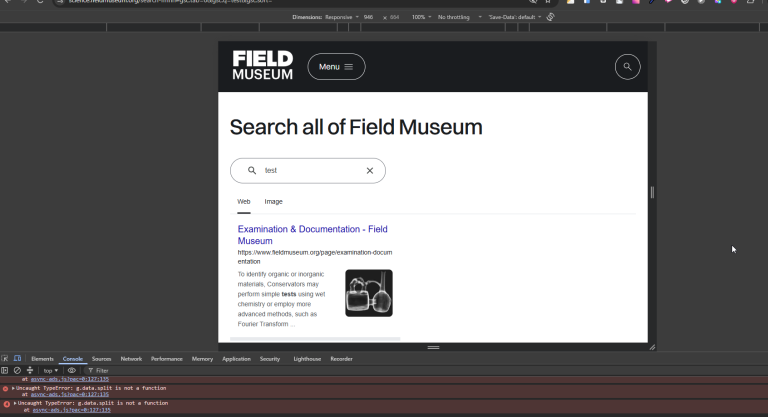Screen dimensions: 768x417
Task: Open the top JavaScript context dropdown
Action: click(x=50, y=370)
